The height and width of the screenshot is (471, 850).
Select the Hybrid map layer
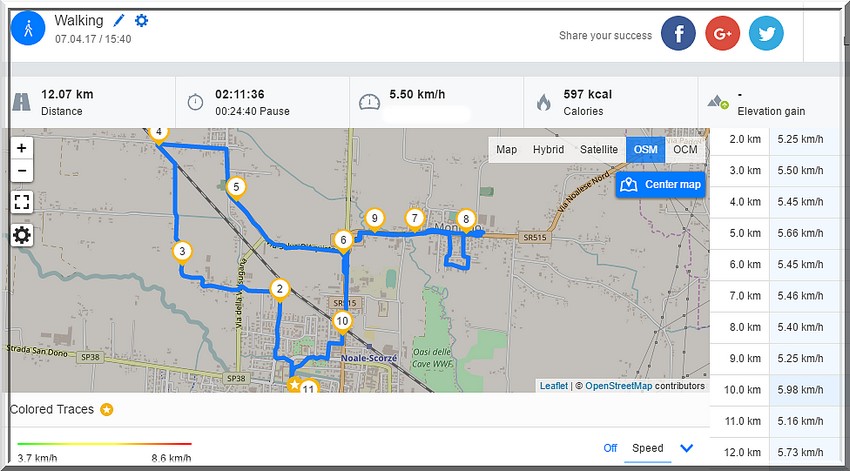tap(548, 150)
